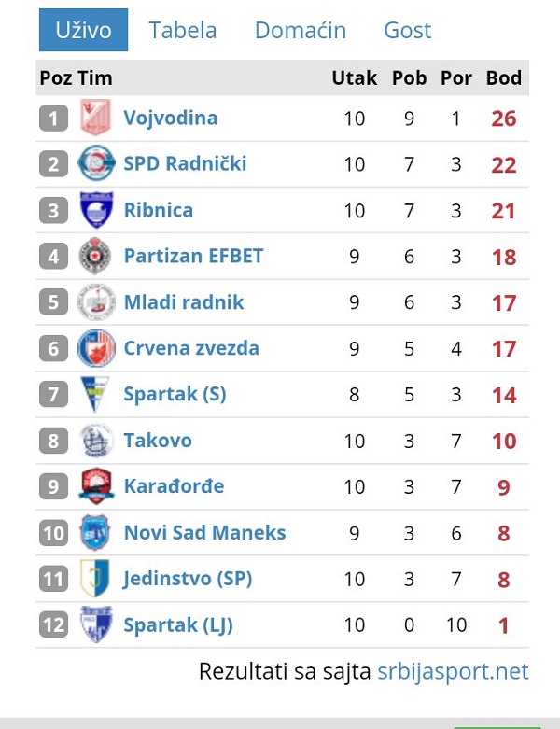
Task: Open the Crvena zvezda team link
Action: pyautogui.click(x=191, y=348)
